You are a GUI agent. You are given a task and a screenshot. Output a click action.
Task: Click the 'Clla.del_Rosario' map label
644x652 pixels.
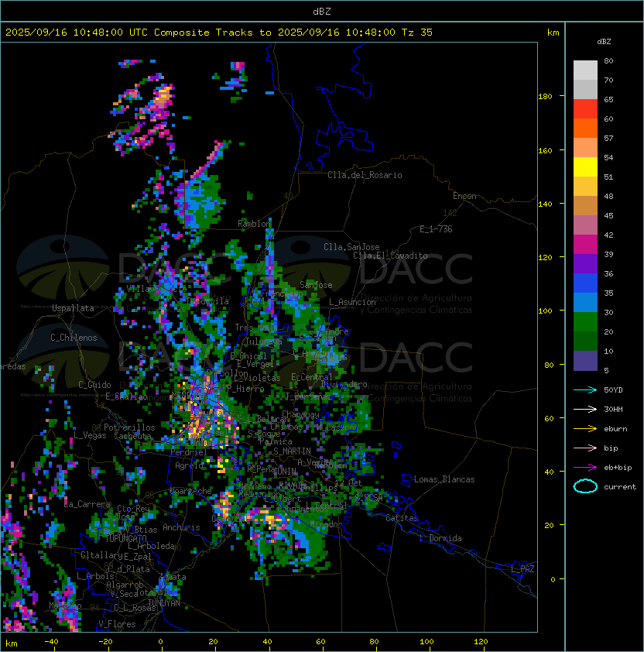pos(365,175)
